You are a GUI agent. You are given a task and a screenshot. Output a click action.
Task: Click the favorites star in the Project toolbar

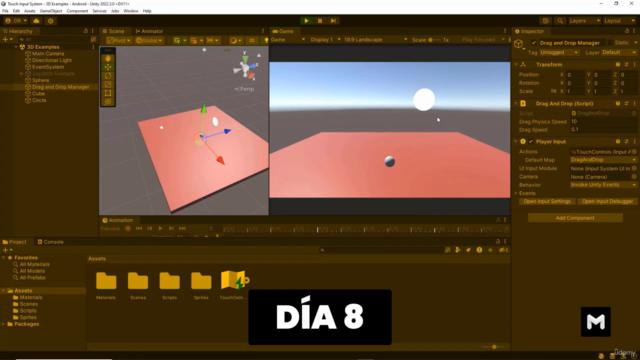pos(490,250)
